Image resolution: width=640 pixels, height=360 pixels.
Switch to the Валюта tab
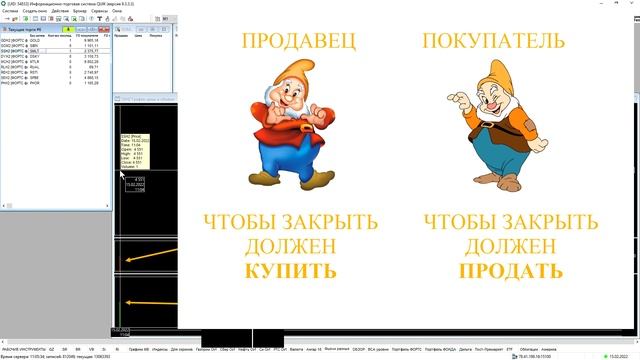click(296, 349)
